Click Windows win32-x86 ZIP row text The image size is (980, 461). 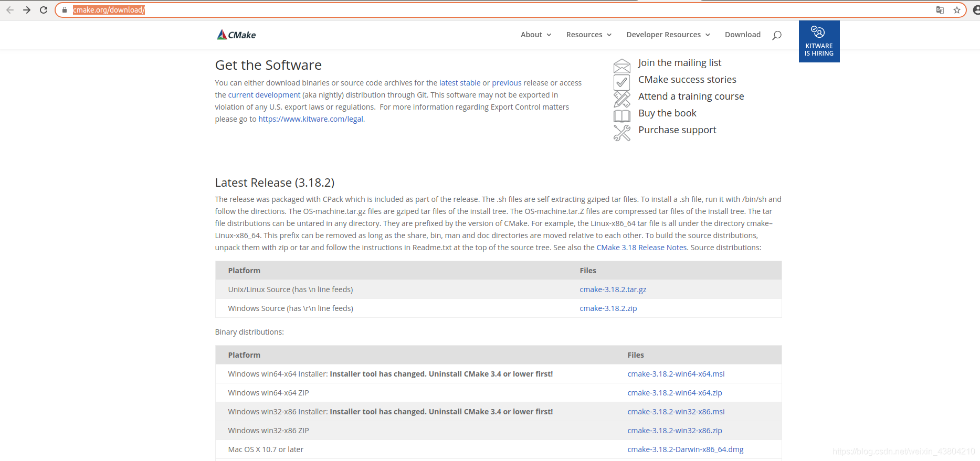[x=268, y=431]
